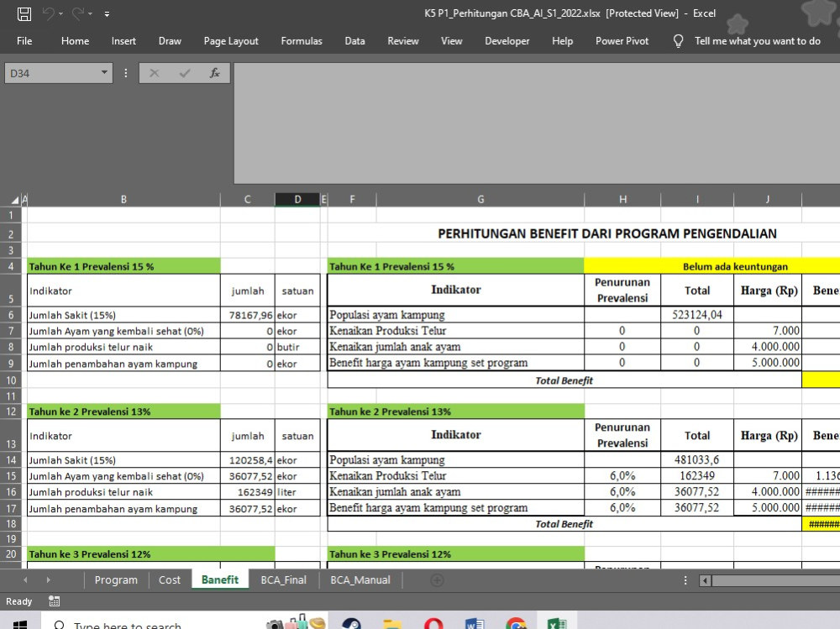The image size is (840, 629).
Task: Click the title PERHITUNGAN BENEFIT DARI PROGRAM PENGENDALIAN
Action: click(607, 233)
